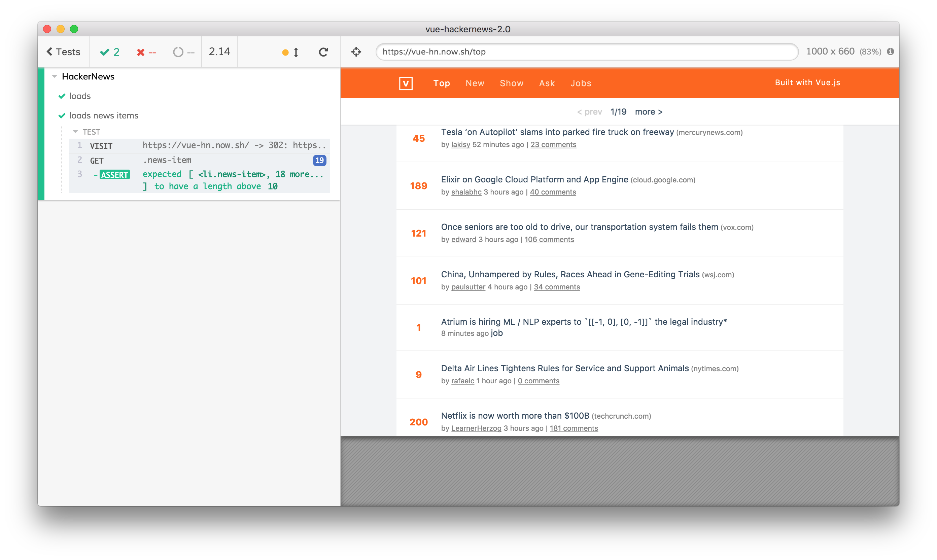Open the Atrium is hiring ML story

coord(584,322)
